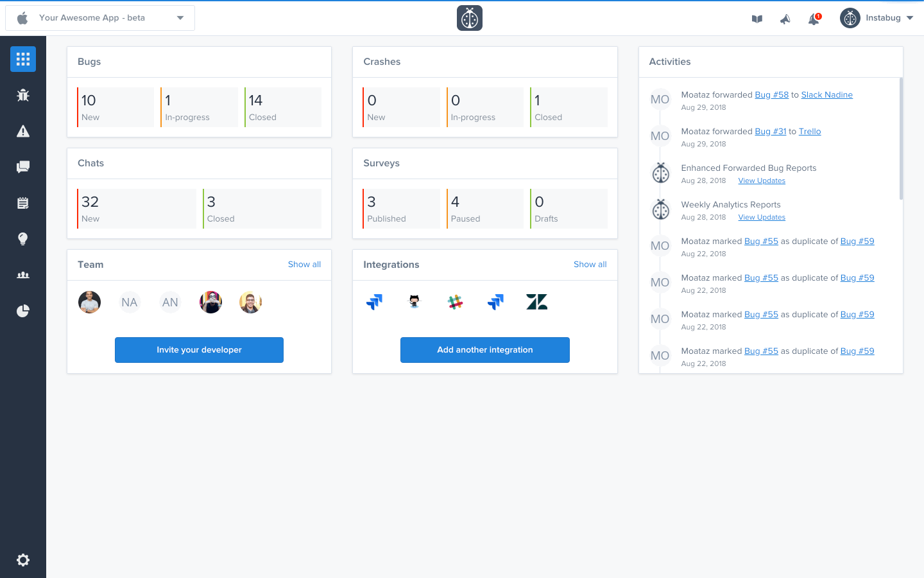The image size is (924, 578).
Task: Click the announcements megaphone icon
Action: [785, 19]
